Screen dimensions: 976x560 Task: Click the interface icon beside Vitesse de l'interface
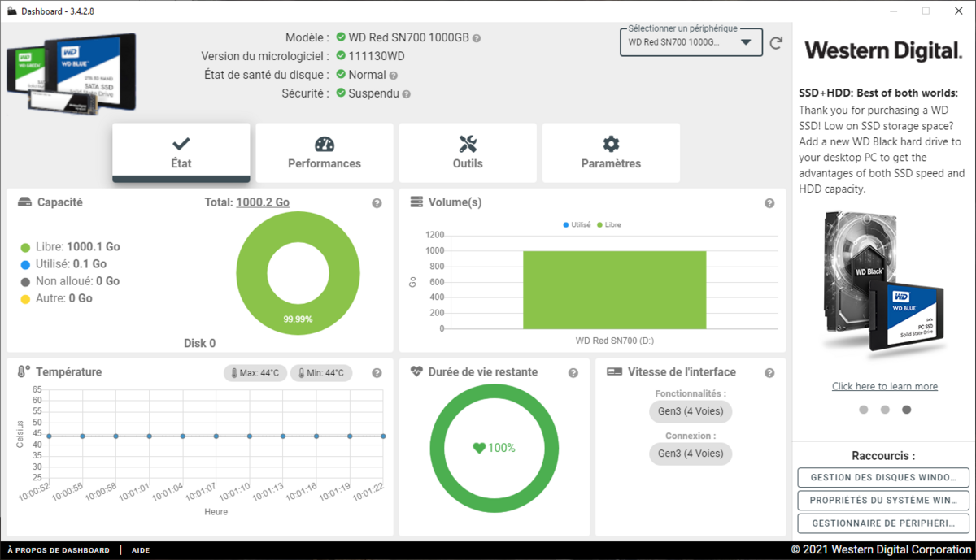[614, 371]
